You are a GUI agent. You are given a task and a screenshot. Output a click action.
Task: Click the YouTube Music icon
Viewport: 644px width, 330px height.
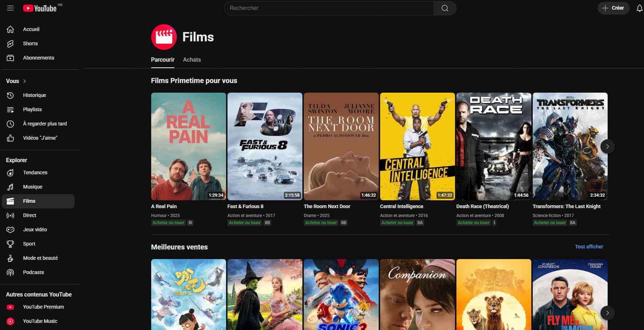10,321
